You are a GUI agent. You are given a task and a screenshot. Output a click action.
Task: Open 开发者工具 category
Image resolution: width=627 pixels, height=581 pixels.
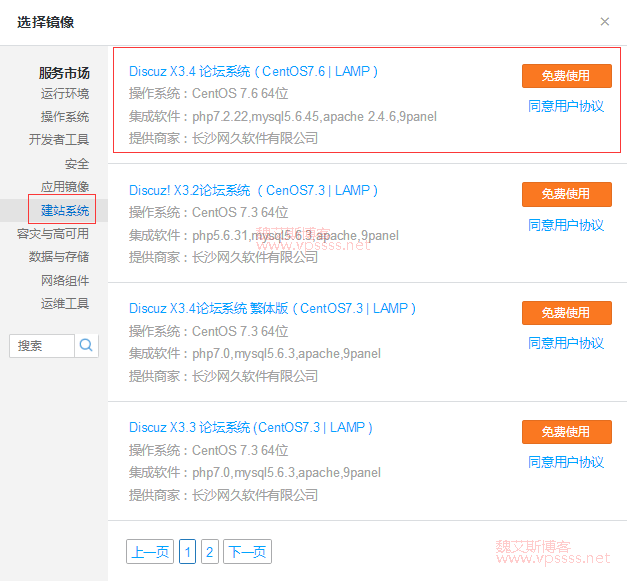(59, 140)
